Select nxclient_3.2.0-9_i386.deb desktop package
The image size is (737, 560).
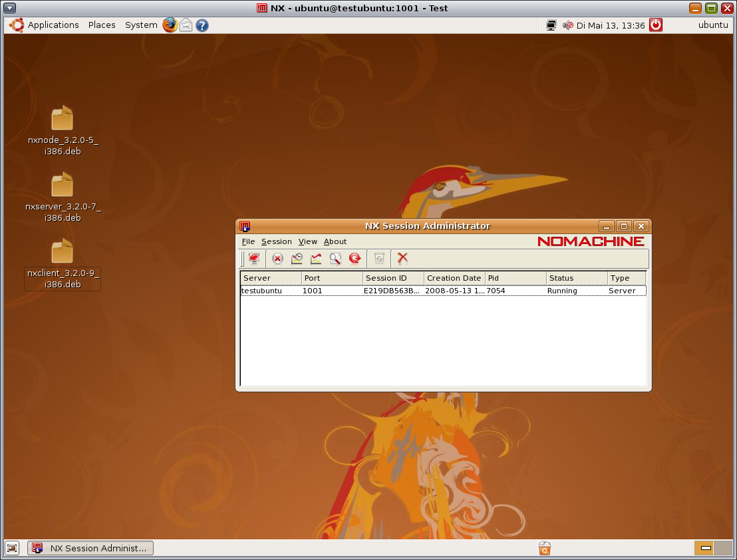click(x=63, y=264)
